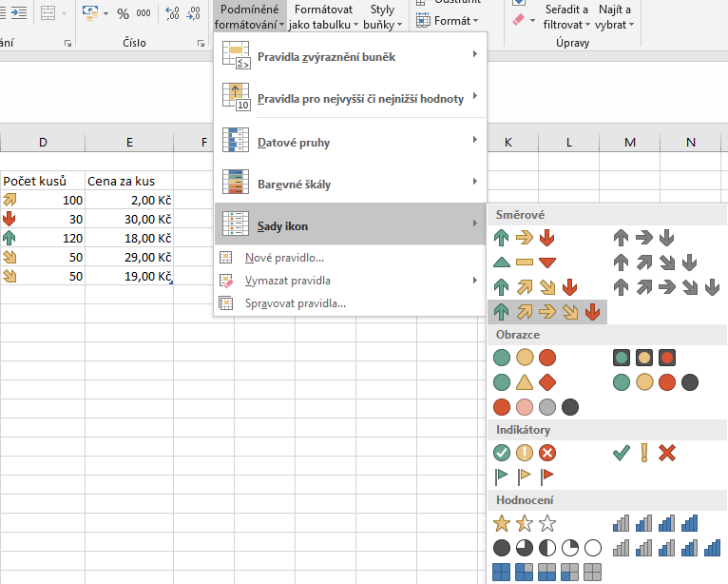
Task: Open Pravidla pro nejvyšší či nejnižší hodnoty
Action: (x=350, y=98)
